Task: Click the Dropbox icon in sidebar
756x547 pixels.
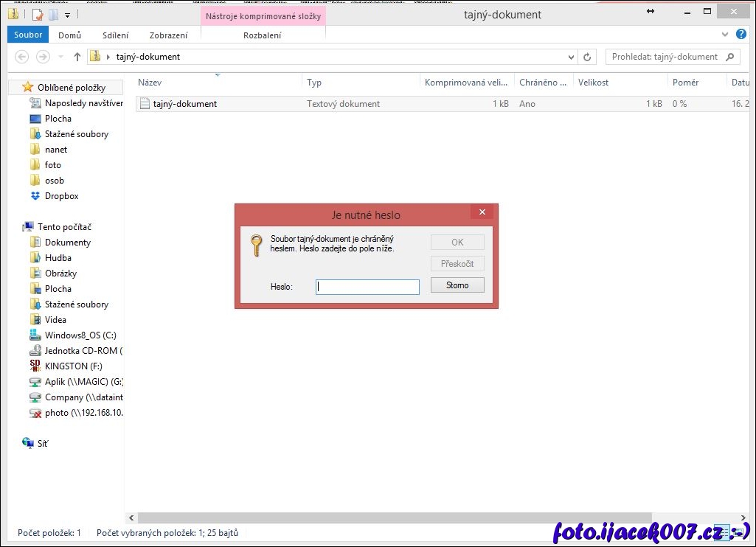Action: (35, 196)
